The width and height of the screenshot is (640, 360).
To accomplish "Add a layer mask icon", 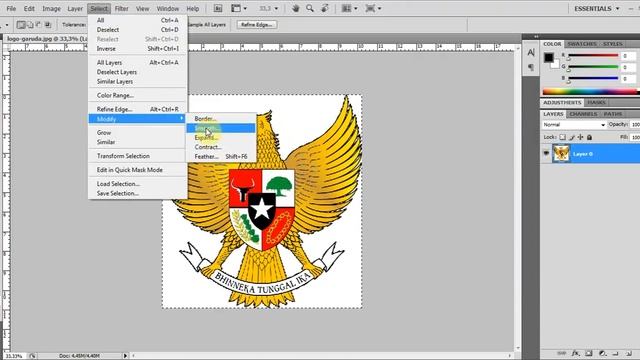I will point(589,353).
